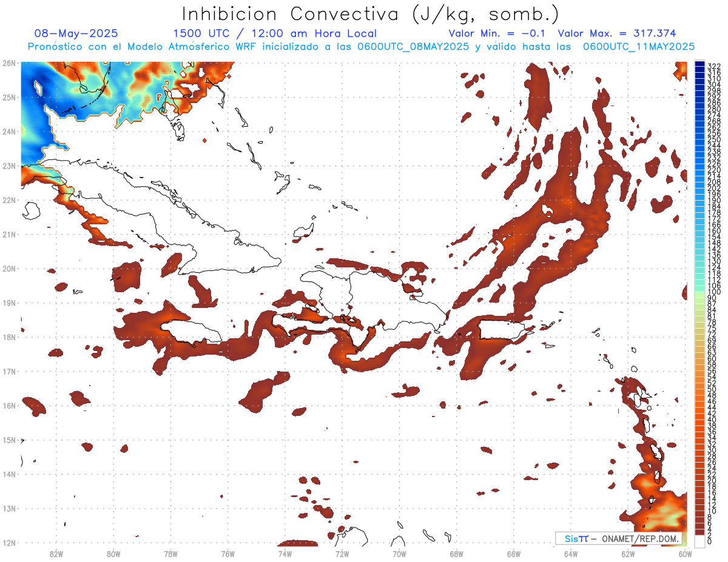Click the "Valor Max. = 317.374" readout

point(617,34)
